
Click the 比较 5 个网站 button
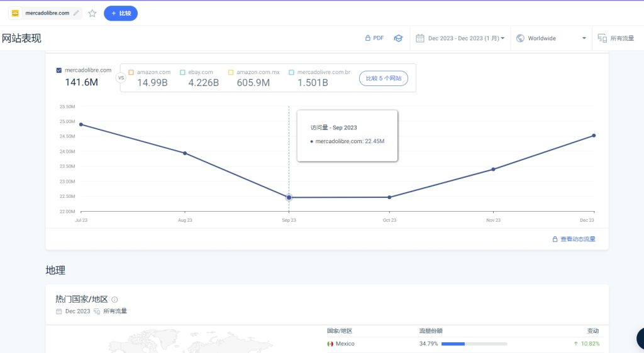tap(384, 79)
